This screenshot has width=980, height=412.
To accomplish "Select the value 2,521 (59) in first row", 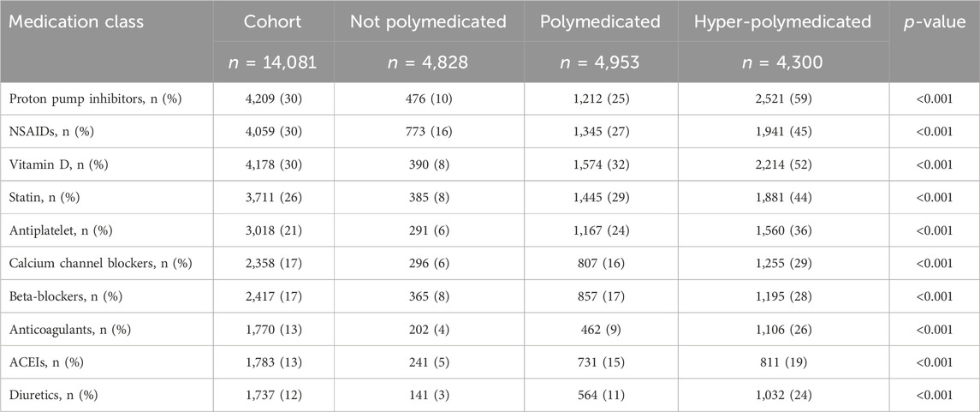I will point(782,99).
